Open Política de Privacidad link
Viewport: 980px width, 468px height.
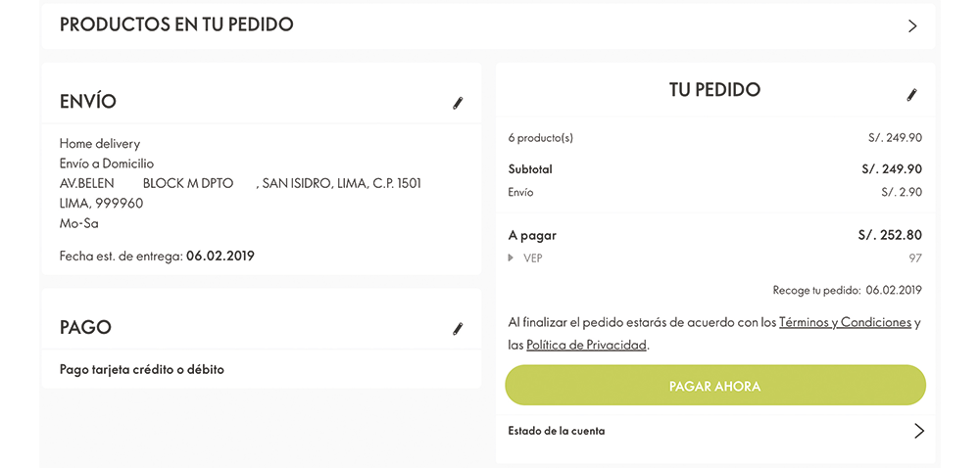tap(586, 345)
